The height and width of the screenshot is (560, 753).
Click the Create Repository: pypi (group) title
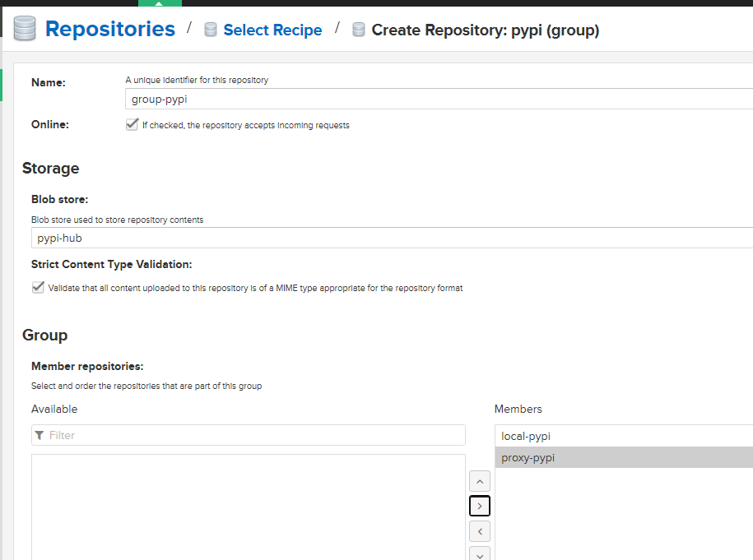[485, 30]
